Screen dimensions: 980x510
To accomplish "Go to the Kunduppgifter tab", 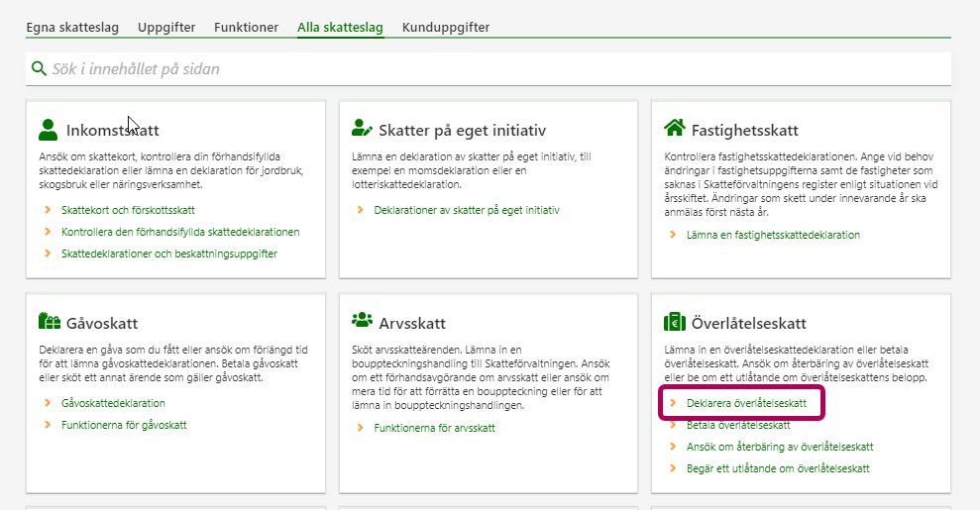I will pos(446,28).
